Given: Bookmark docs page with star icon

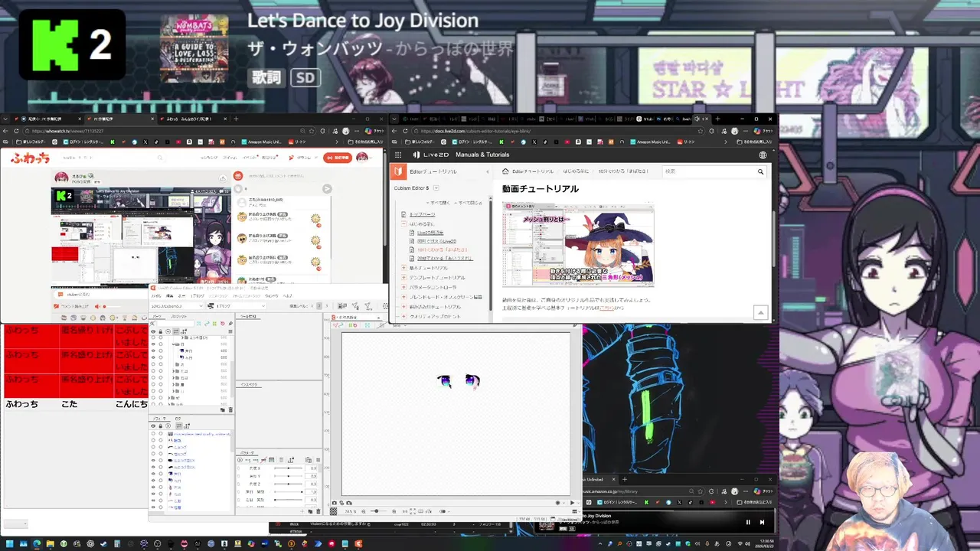Looking at the screenshot, I should pyautogui.click(x=701, y=131).
